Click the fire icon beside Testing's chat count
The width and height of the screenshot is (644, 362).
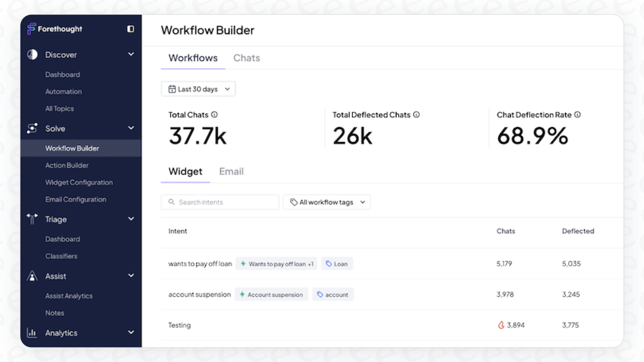(501, 325)
